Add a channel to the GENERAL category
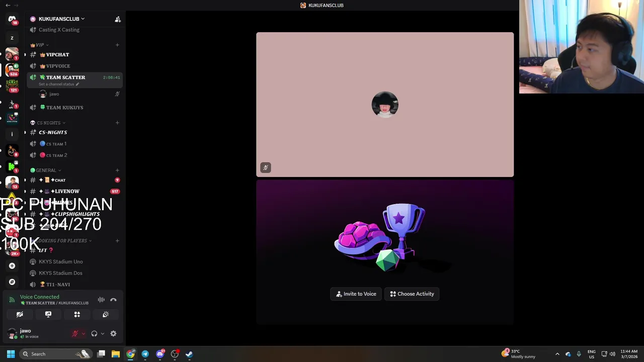Screen dimensions: 644x362 117,170
